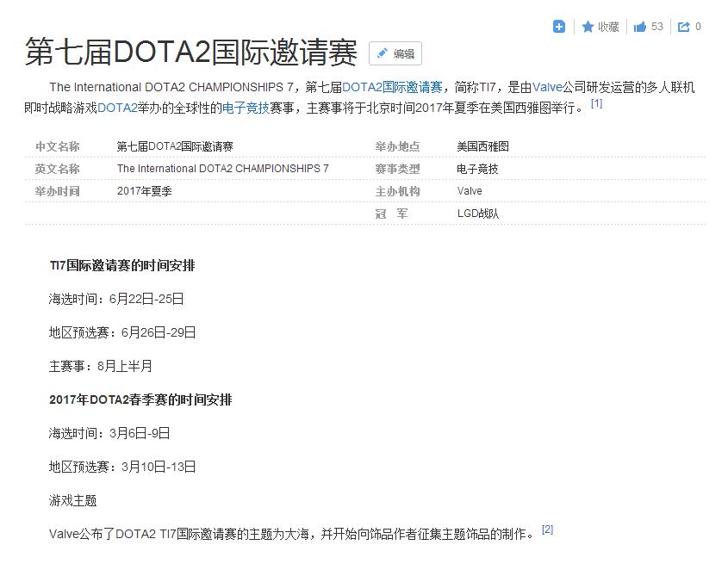
Task: Open the DOTA2国际邀请赛 link in intro
Action: [392, 87]
